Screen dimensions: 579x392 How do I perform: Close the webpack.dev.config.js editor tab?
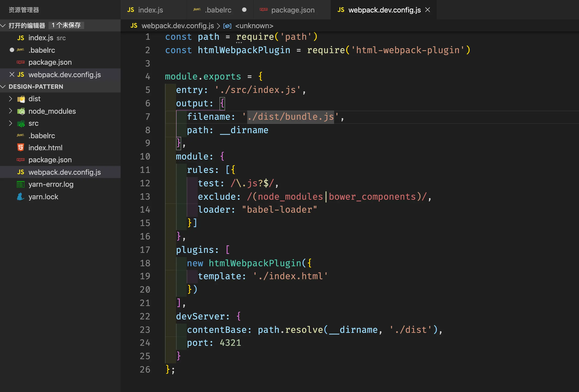coord(427,10)
